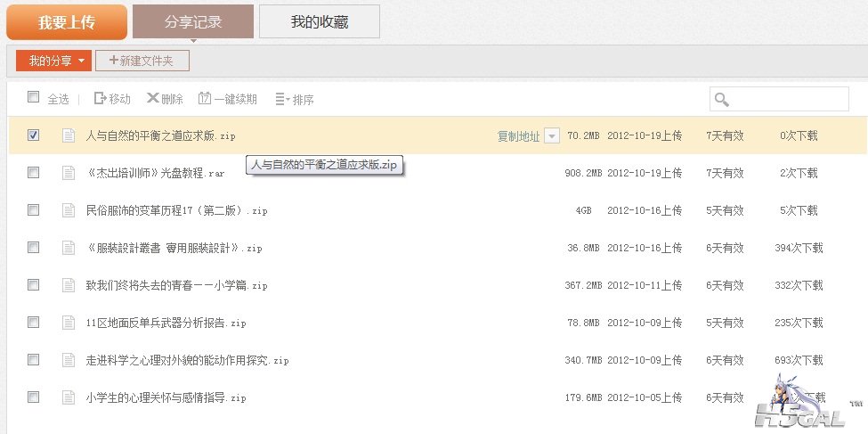
Task: Click the 新建文件夹 button
Action: [142, 61]
